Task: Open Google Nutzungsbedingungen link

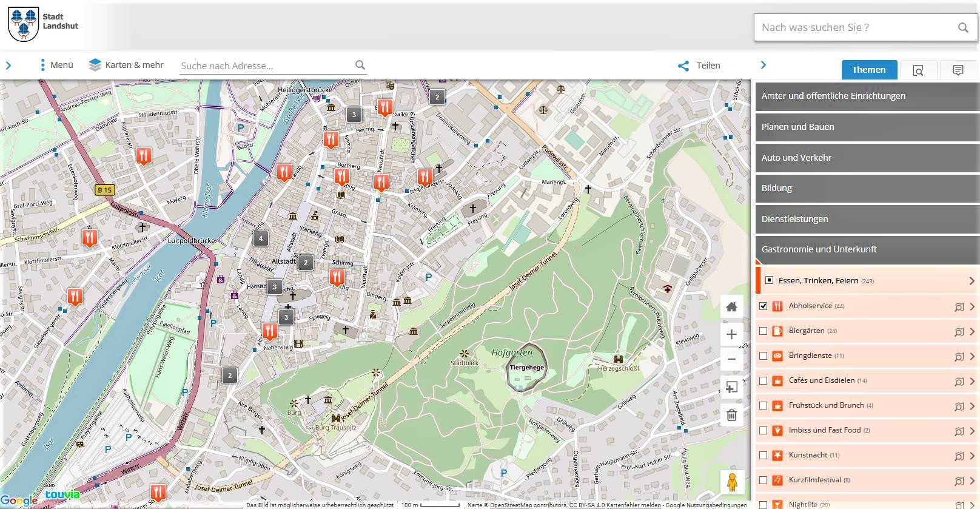Action: 706,505
